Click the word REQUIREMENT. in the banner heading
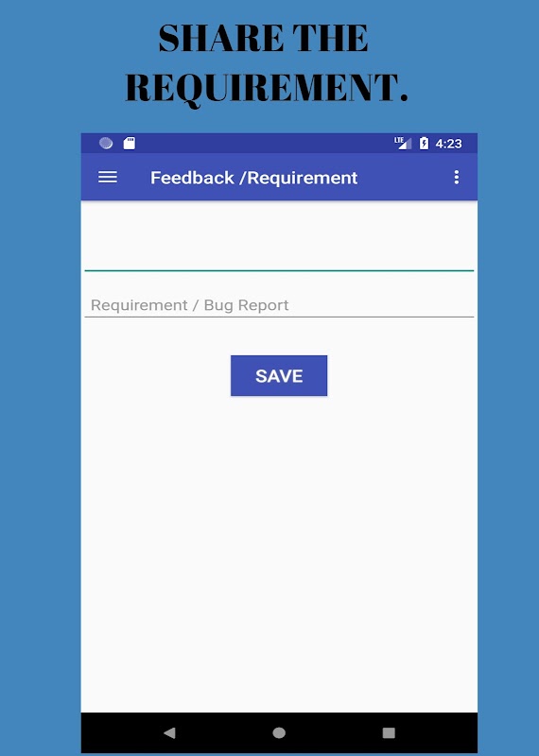The width and height of the screenshot is (539, 756). (267, 88)
